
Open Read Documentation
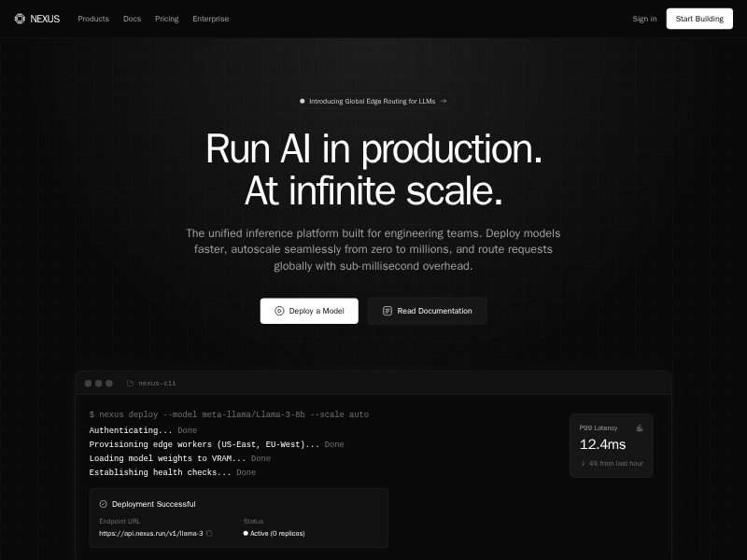[x=427, y=311]
